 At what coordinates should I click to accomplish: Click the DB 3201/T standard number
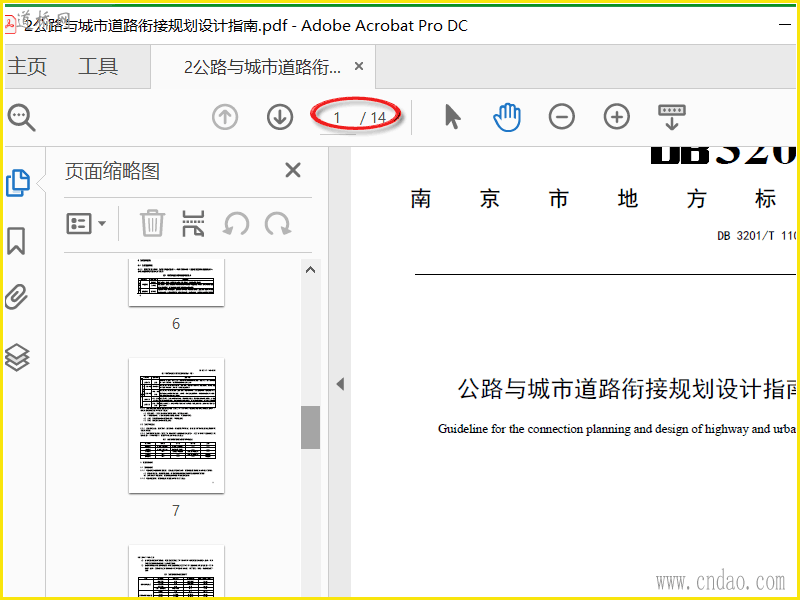point(757,236)
